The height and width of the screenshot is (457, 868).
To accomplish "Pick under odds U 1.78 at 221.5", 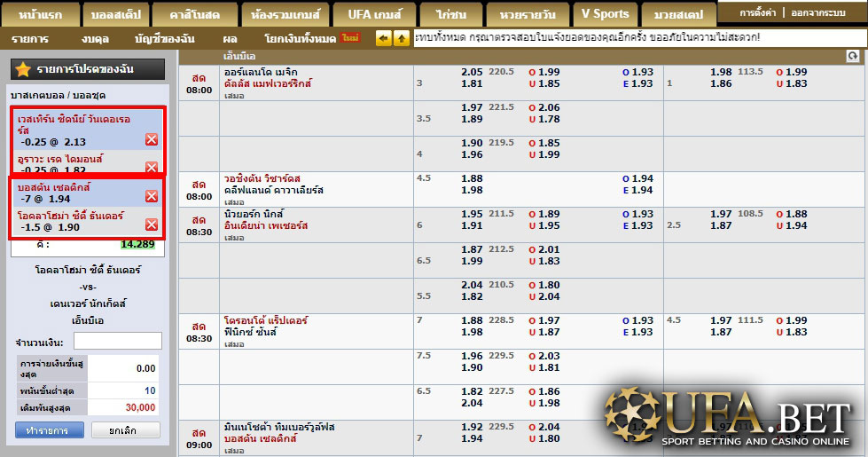I will click(544, 119).
